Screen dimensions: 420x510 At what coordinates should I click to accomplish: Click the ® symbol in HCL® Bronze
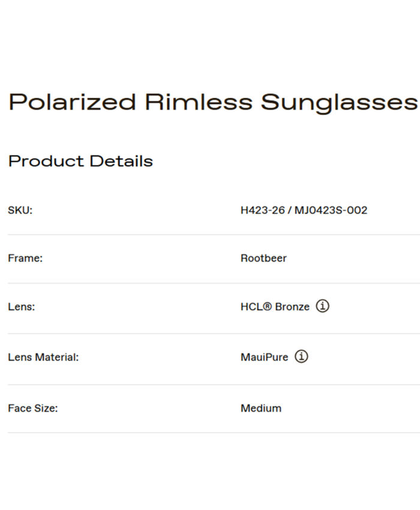click(x=268, y=306)
